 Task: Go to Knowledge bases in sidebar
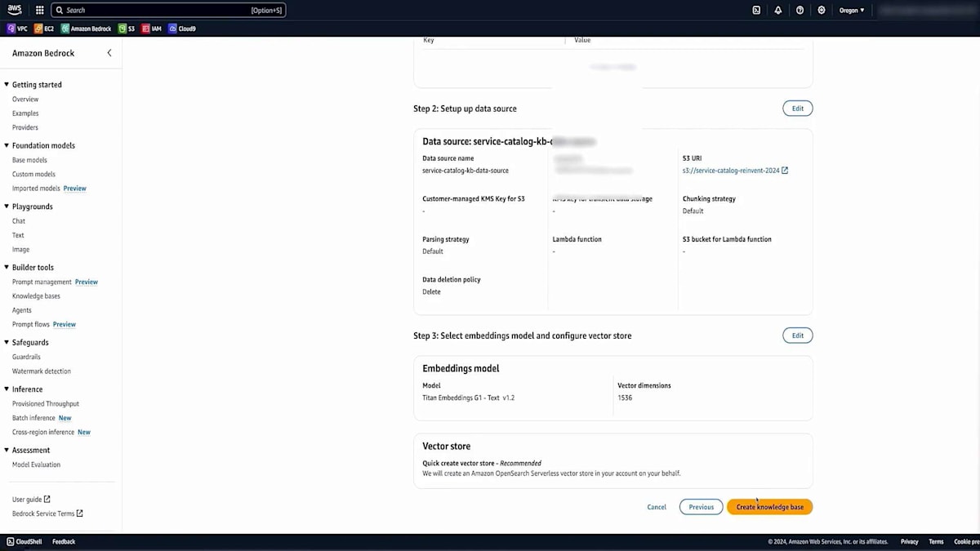(x=36, y=296)
